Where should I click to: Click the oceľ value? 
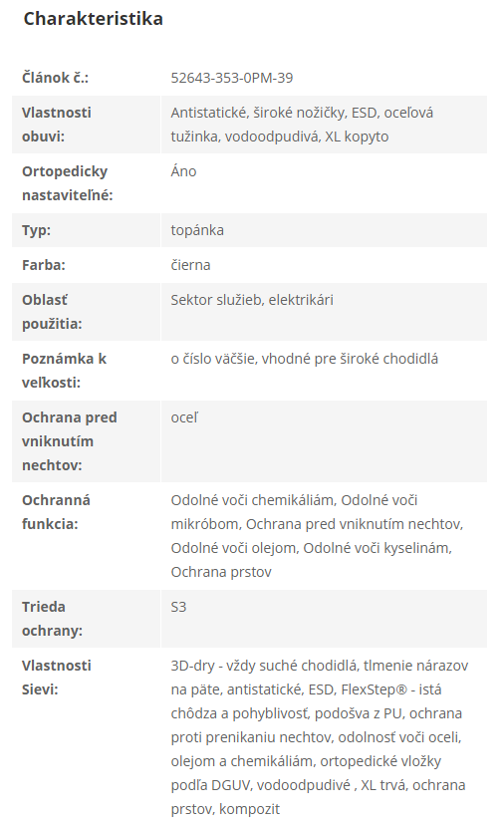coord(184,417)
